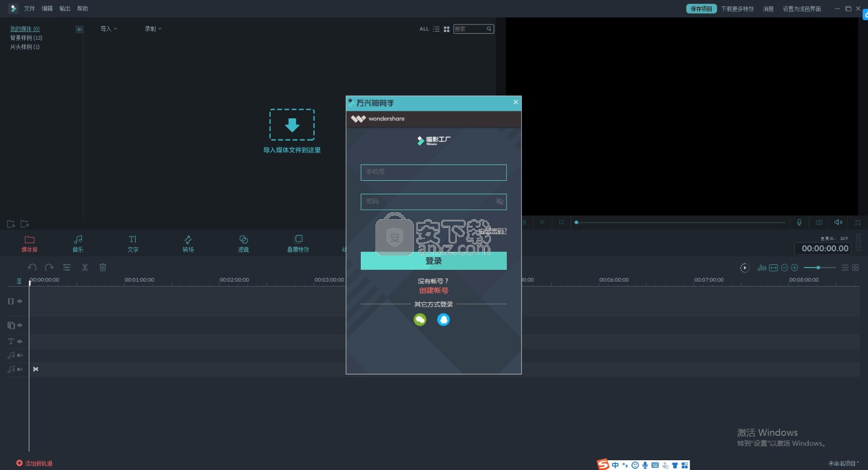Image resolution: width=868 pixels, height=470 pixels.
Task: Expand the 导入 import dropdown
Action: click(x=108, y=29)
